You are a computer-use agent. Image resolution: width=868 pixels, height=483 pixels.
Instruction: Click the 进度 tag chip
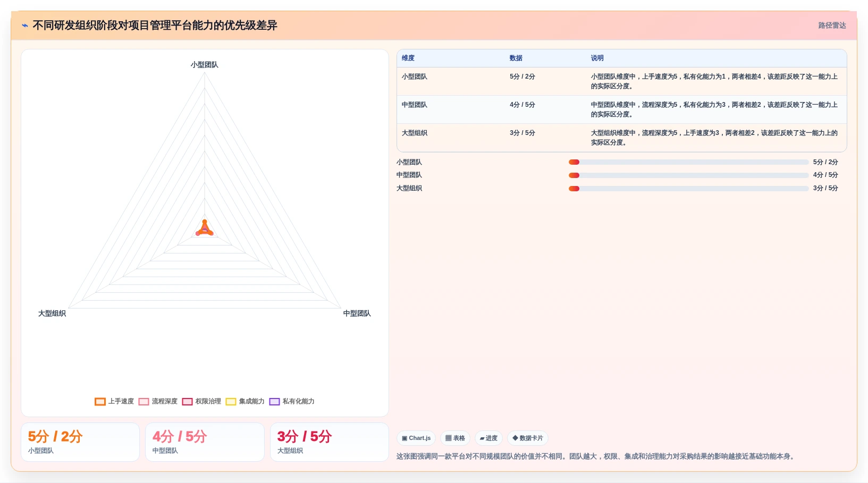488,438
